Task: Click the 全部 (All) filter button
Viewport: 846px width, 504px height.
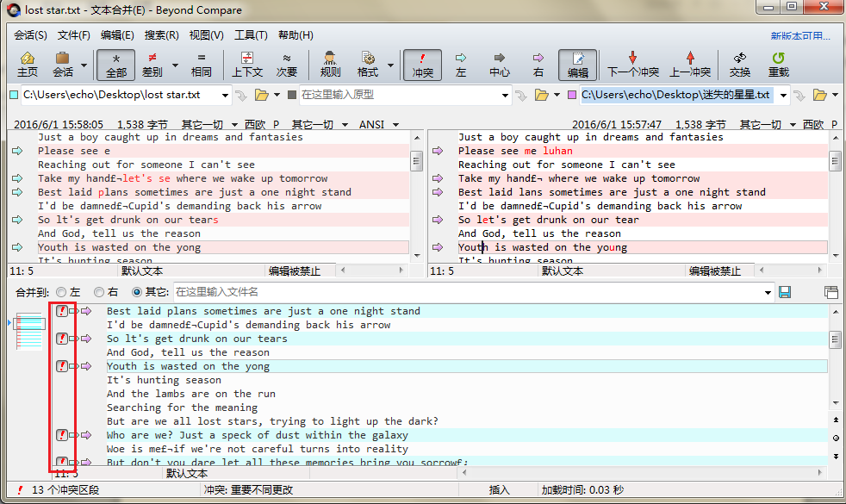Action: point(116,65)
